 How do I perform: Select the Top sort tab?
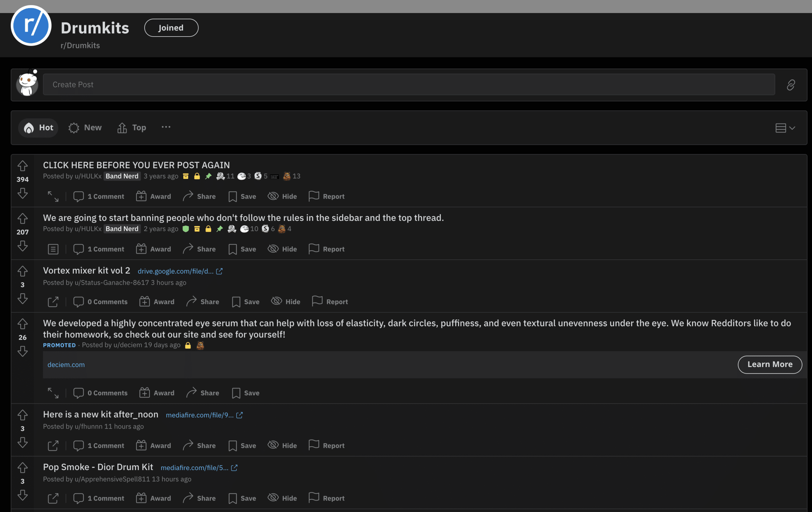(x=132, y=128)
